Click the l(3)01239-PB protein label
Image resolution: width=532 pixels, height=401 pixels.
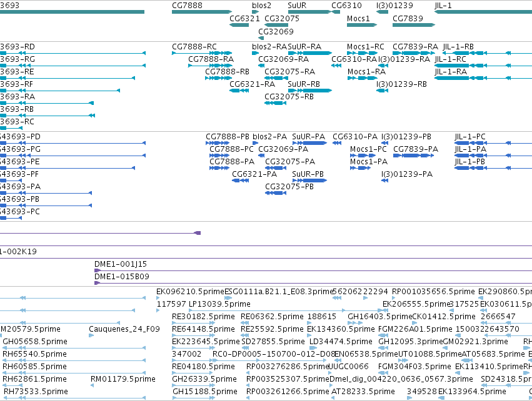[x=406, y=137]
